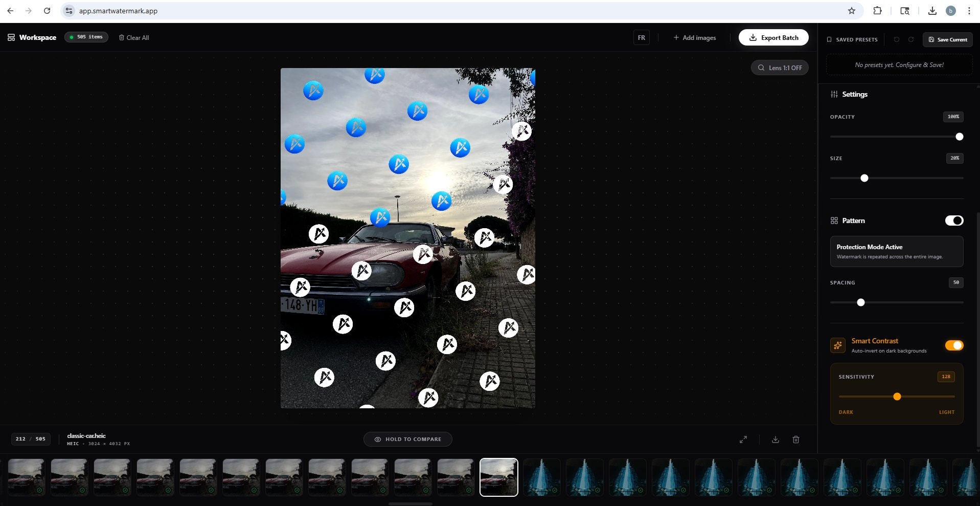View site information icon beside the URL
Screen dimensions: 980x506
(69, 11)
